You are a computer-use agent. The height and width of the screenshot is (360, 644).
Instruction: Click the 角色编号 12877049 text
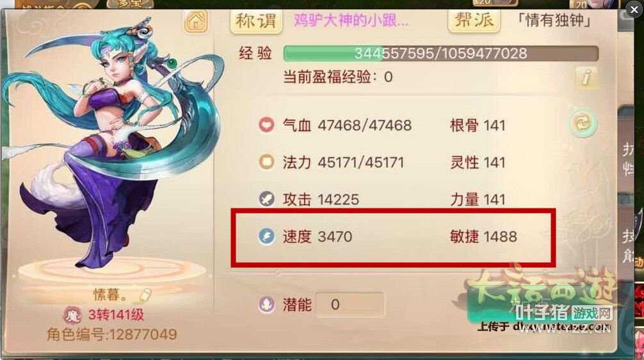(112, 334)
